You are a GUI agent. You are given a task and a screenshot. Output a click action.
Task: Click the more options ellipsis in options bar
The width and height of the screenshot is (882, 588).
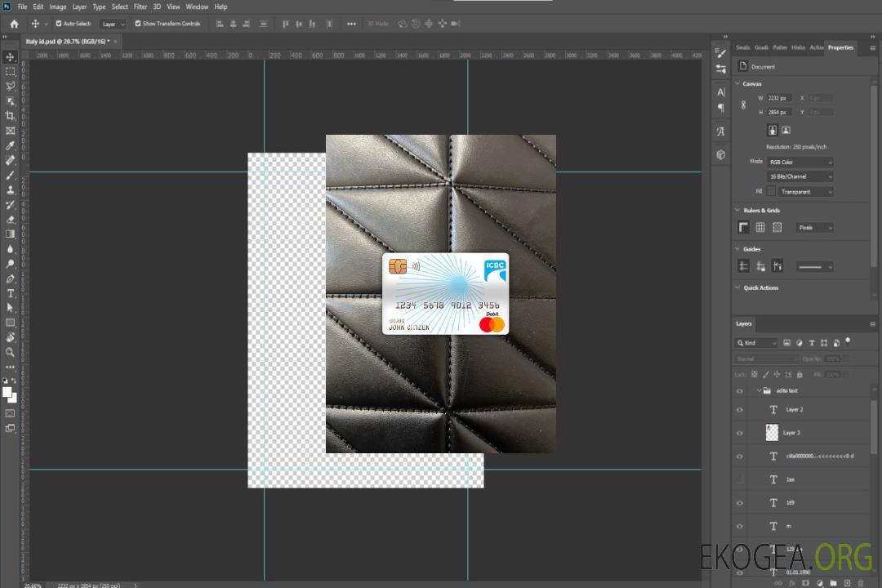click(x=351, y=24)
